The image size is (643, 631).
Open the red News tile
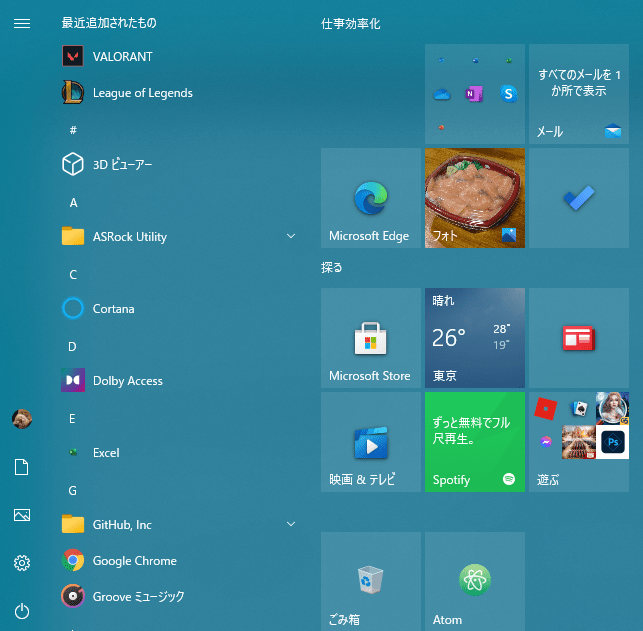[x=579, y=338]
